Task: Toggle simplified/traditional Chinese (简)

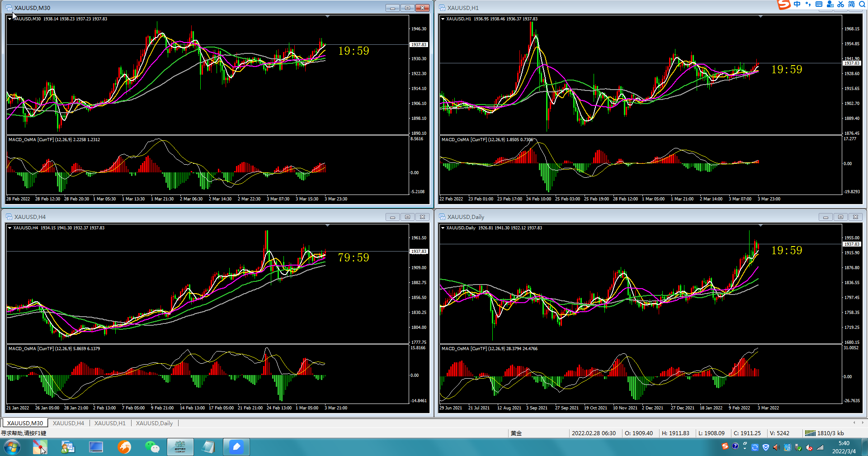Action: click(851, 4)
